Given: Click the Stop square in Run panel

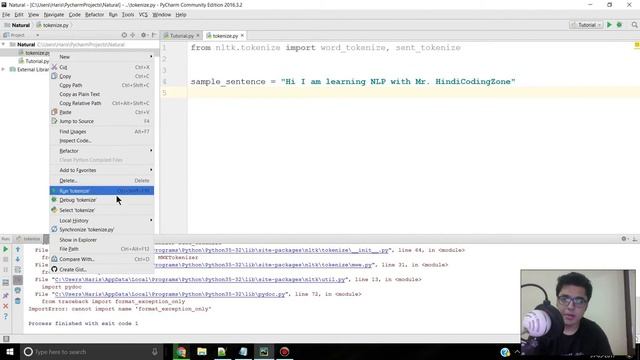Looking at the screenshot, I should click(6, 259).
